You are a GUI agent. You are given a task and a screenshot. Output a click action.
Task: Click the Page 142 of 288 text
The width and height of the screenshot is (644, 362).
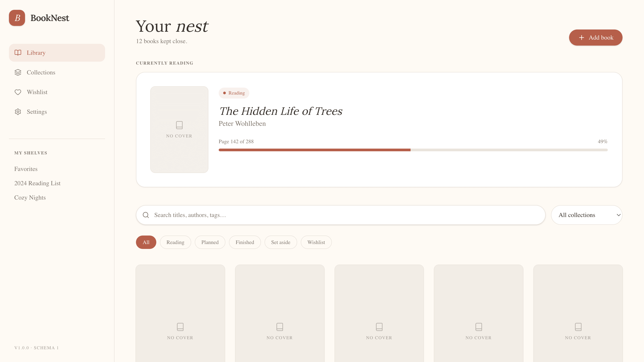pos(236,142)
